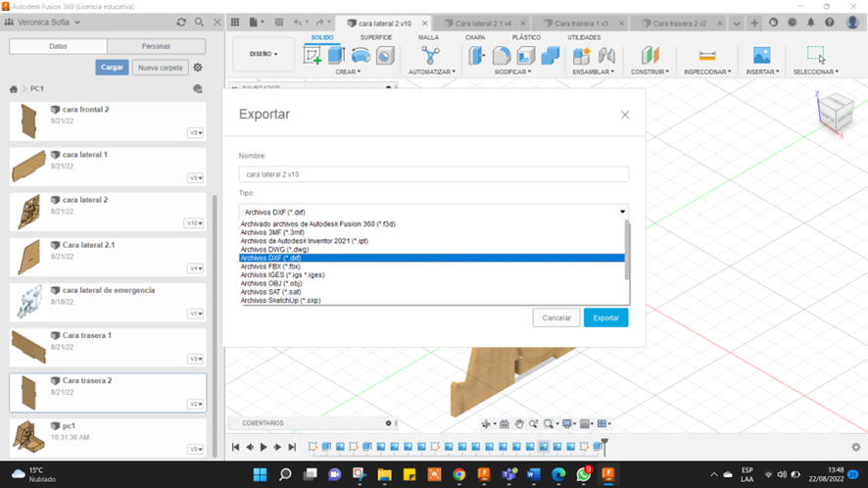Open data panel settings gear
This screenshot has width=868, height=488.
click(198, 68)
